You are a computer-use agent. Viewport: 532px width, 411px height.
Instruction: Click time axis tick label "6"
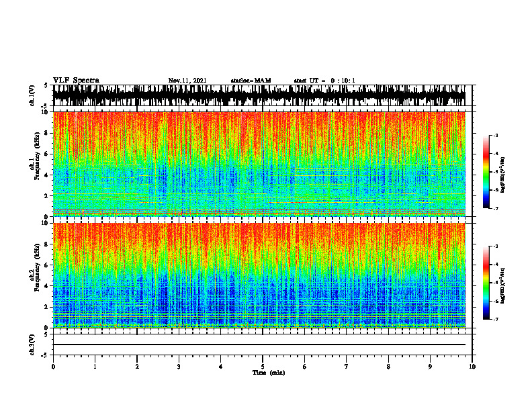(305, 367)
